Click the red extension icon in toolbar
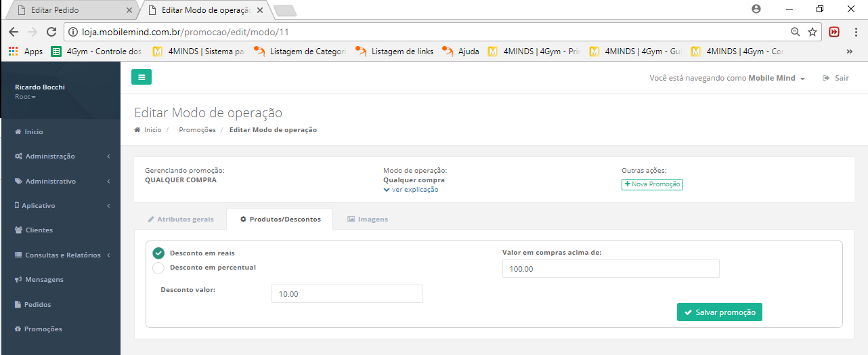 point(834,32)
